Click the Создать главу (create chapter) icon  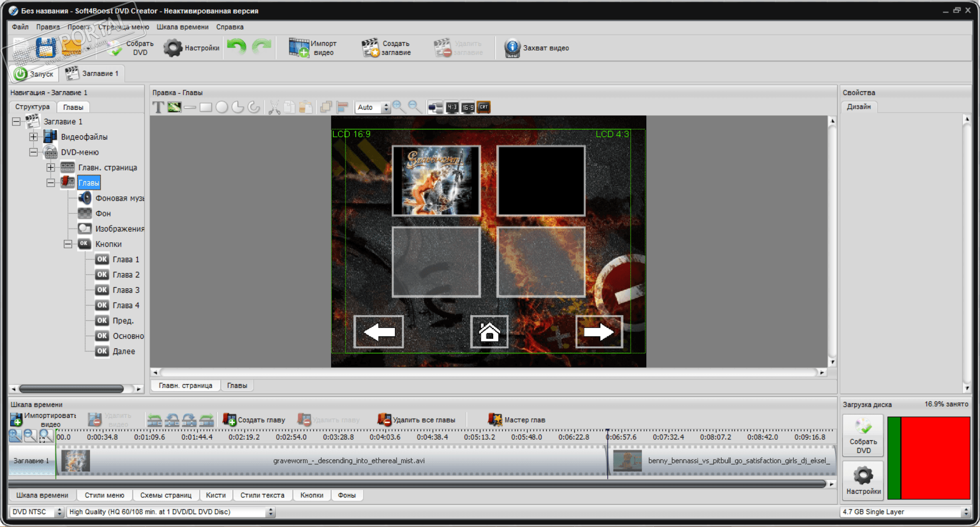229,420
